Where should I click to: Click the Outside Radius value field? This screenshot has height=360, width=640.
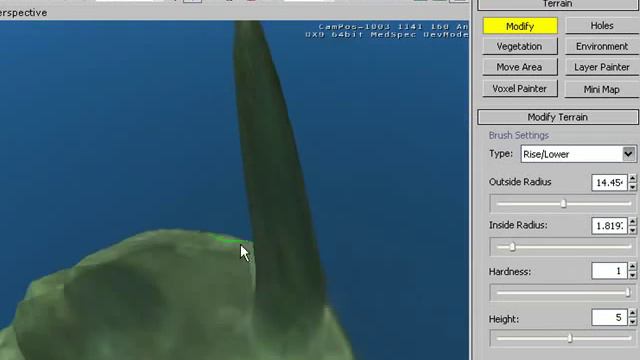[609, 182]
